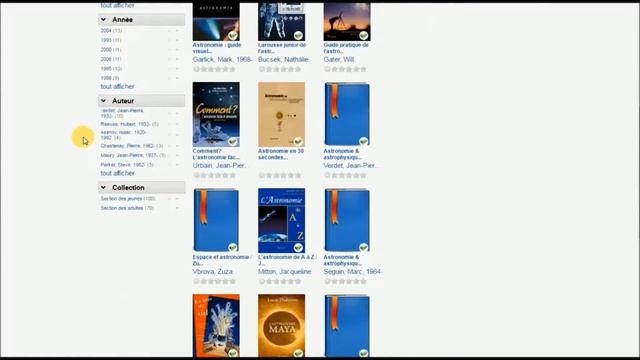Open title Guide pratique de l'astro...

tap(346, 48)
